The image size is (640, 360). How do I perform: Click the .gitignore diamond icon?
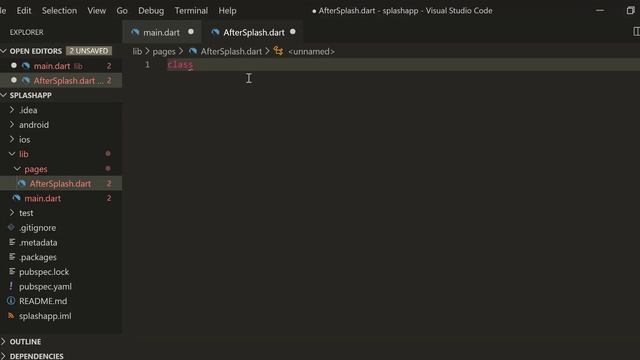click(11, 227)
